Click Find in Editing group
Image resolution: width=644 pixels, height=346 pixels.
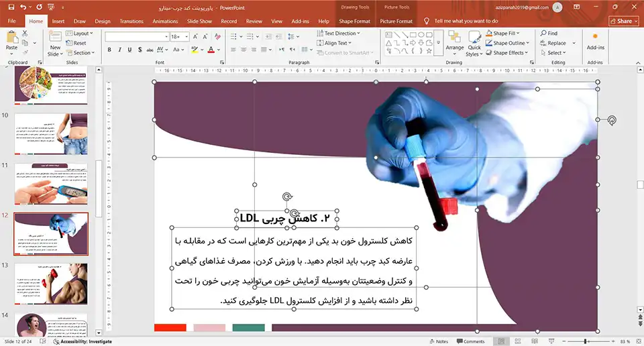click(x=549, y=34)
